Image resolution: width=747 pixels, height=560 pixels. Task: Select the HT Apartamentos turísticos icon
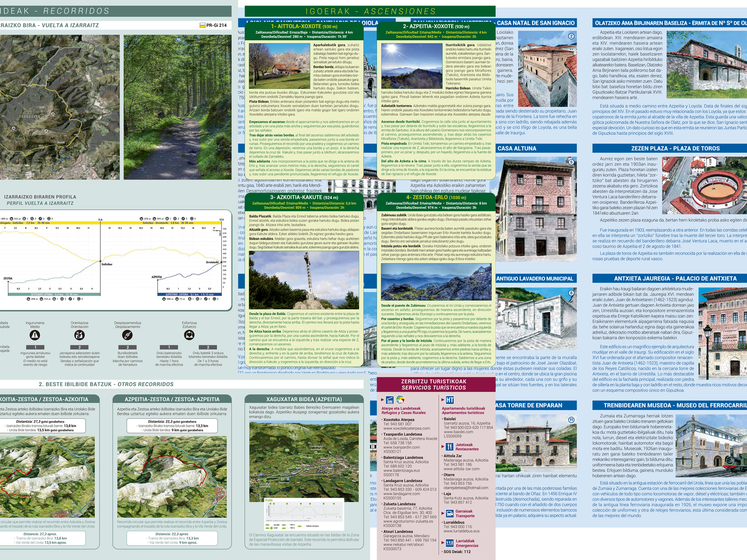[x=450, y=400]
